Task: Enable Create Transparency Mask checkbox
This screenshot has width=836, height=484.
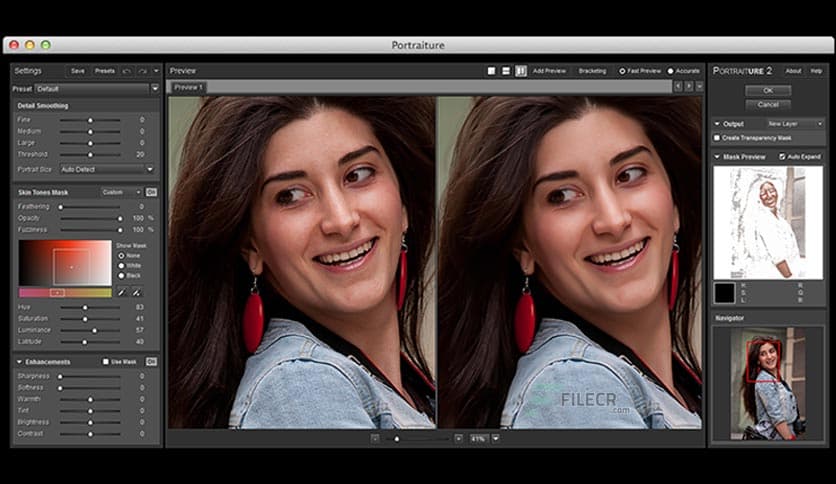Action: [717, 137]
